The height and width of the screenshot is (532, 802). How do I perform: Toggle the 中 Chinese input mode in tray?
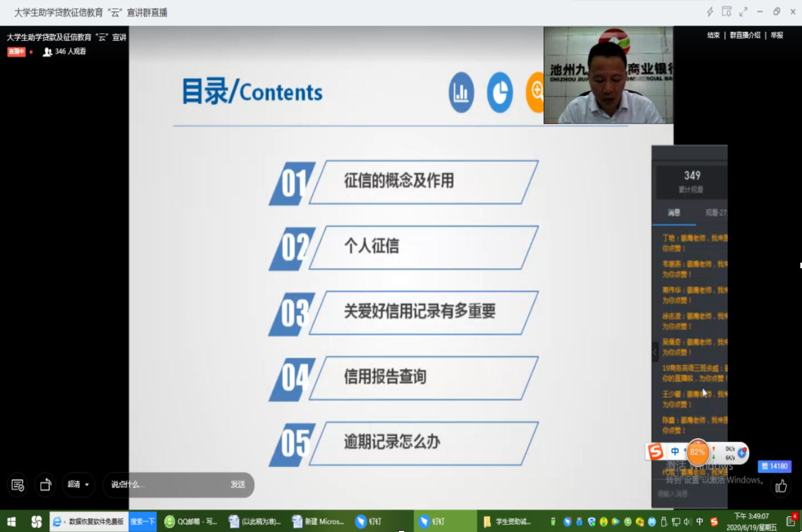[700, 521]
